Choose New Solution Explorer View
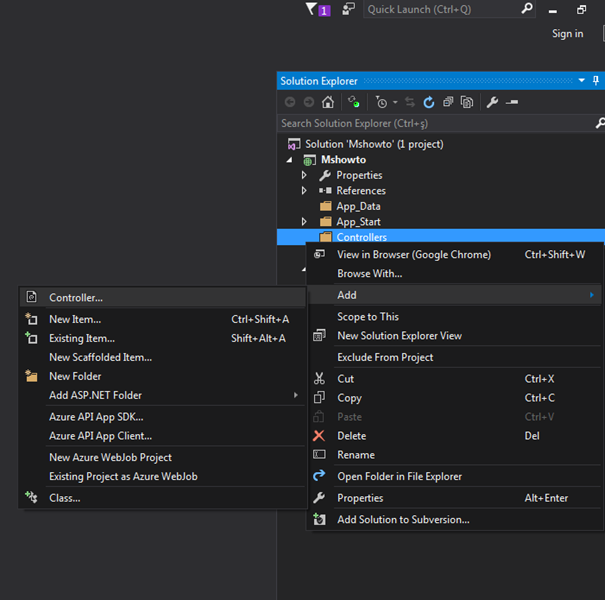The width and height of the screenshot is (605, 600). tap(399, 336)
